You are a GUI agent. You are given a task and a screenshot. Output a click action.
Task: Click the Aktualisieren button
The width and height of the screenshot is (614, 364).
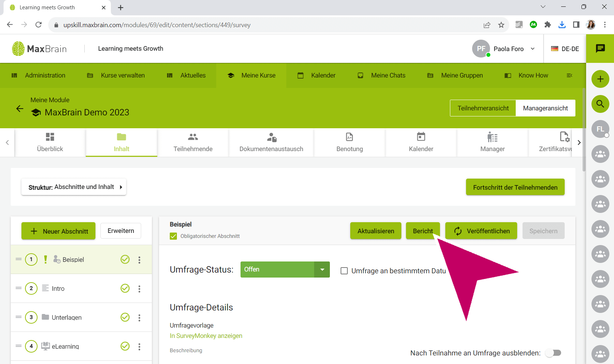click(376, 231)
